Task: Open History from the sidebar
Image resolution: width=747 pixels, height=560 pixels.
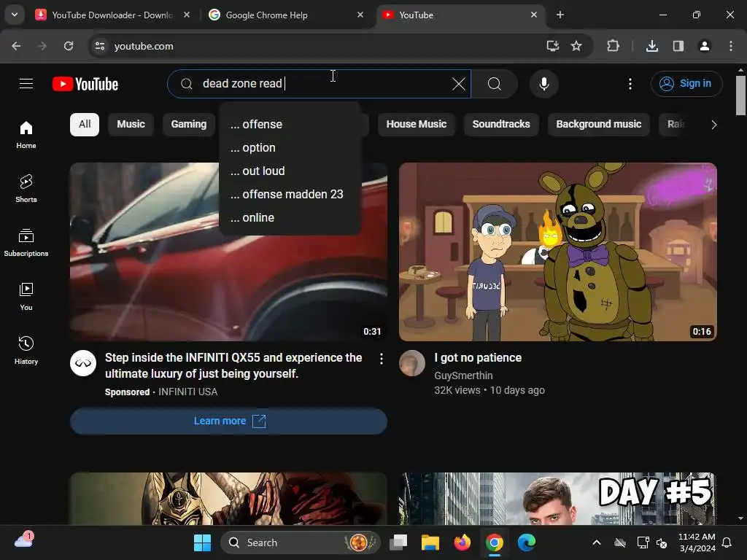Action: 26,350
